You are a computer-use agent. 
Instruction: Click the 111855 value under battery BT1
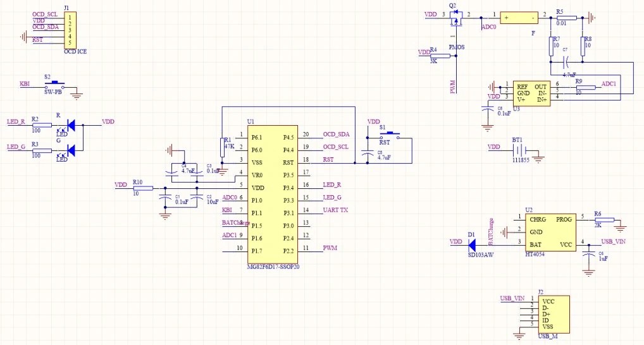[521, 160]
